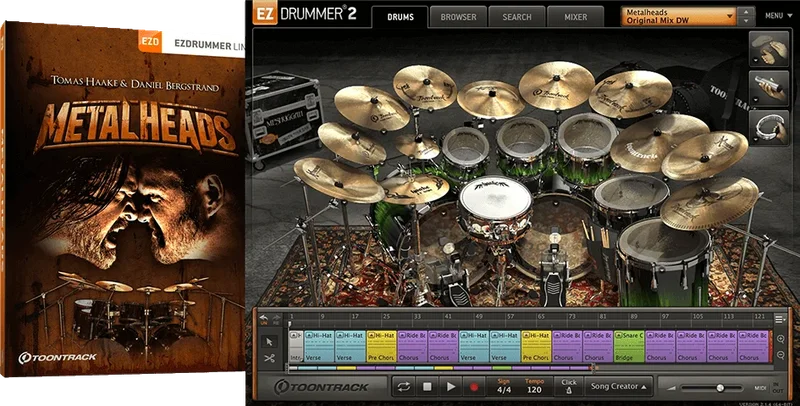Zoom out of the song track
This screenshot has width=800, height=406.
coord(780,356)
